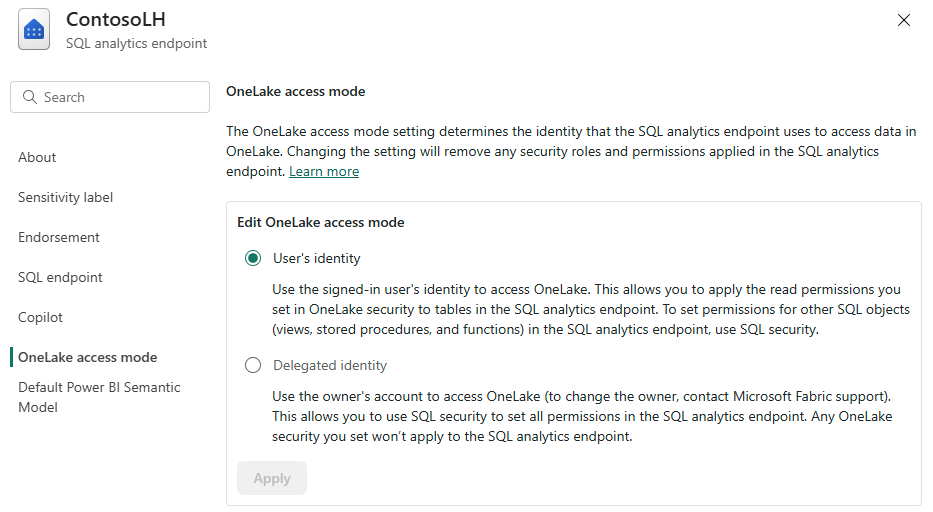This screenshot has height=512, width=933.
Task: Follow the Learn more link
Action: [x=324, y=172]
